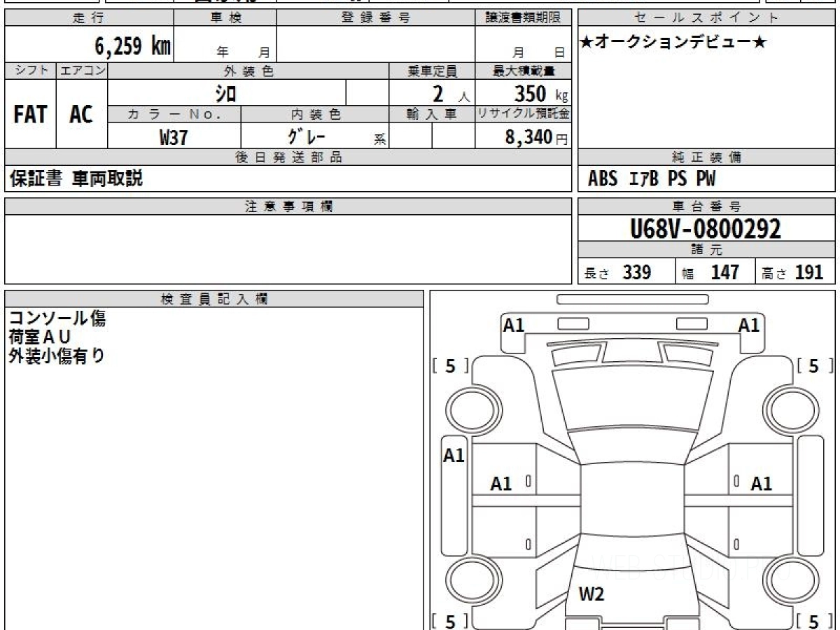Click the inspector note 外装小傷有り
The image size is (840, 630).
tap(57, 356)
